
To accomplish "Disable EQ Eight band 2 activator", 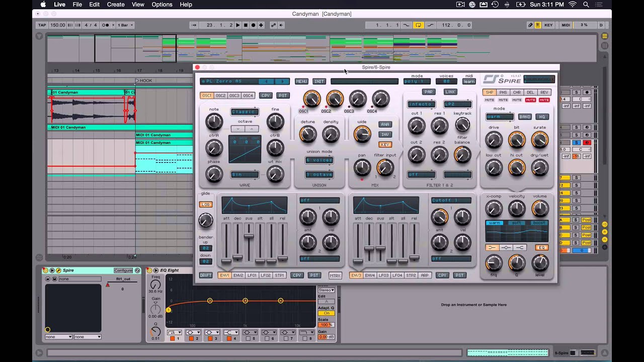I will [x=191, y=339].
